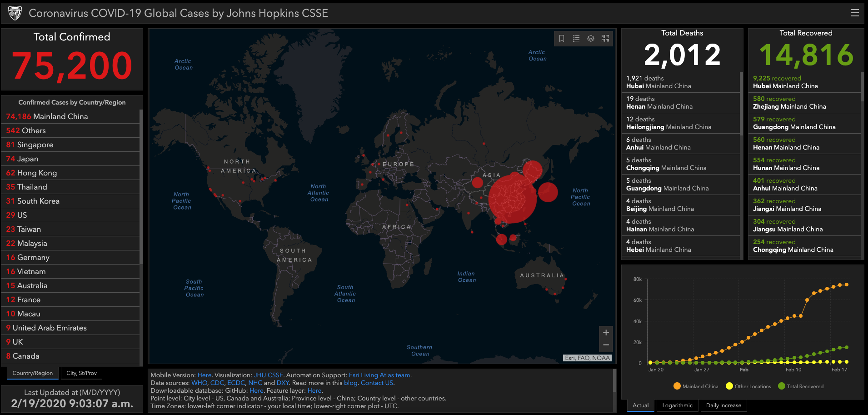Open the basemap gallery grid icon

[x=605, y=39]
